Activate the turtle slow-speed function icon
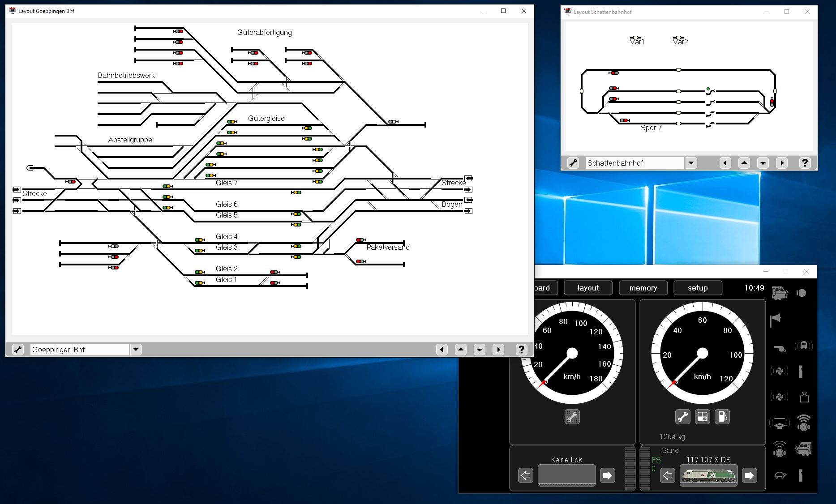This screenshot has height=504, width=836. tap(780, 475)
